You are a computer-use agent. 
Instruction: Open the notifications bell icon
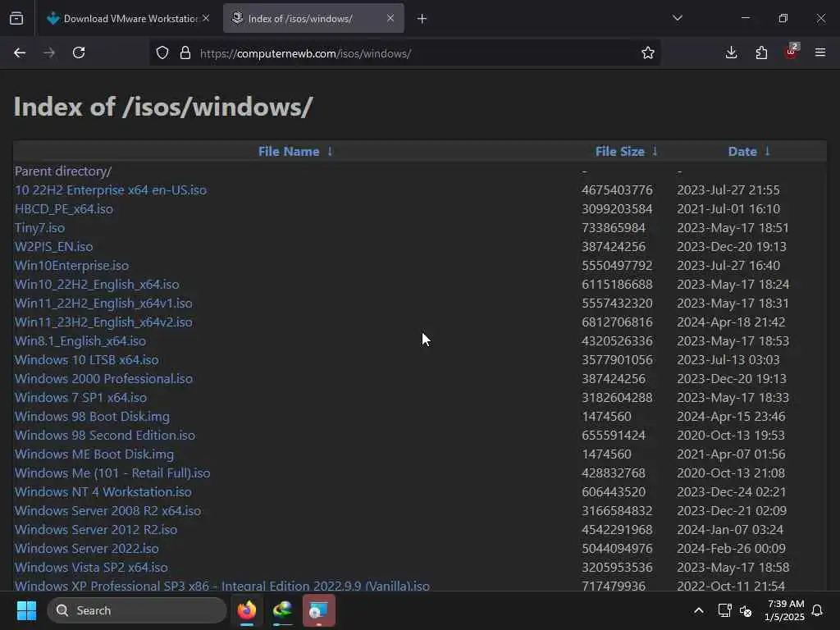coord(817,610)
